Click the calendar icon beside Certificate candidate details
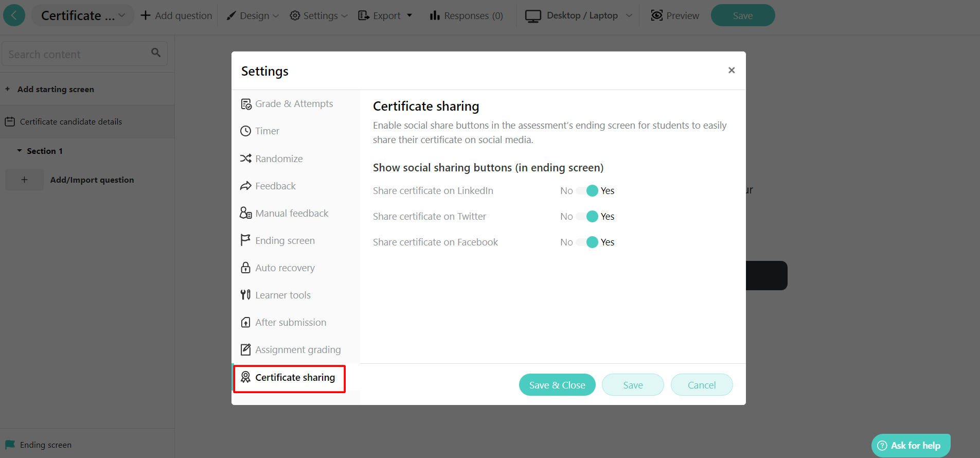 click(10, 122)
